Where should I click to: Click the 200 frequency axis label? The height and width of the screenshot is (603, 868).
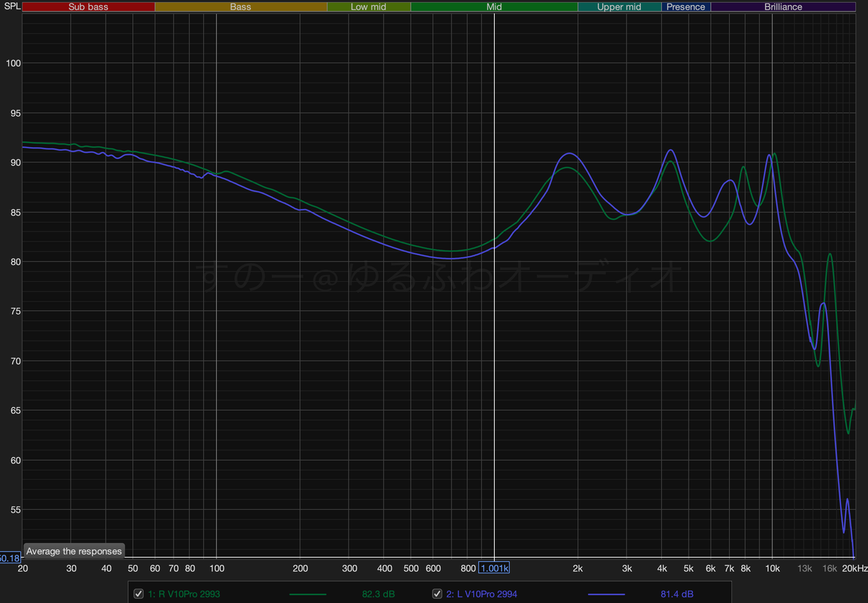click(x=300, y=569)
